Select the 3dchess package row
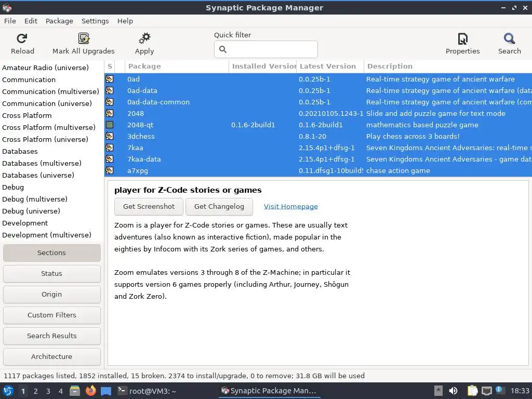Viewport: 532px width, 399px height. (318, 136)
